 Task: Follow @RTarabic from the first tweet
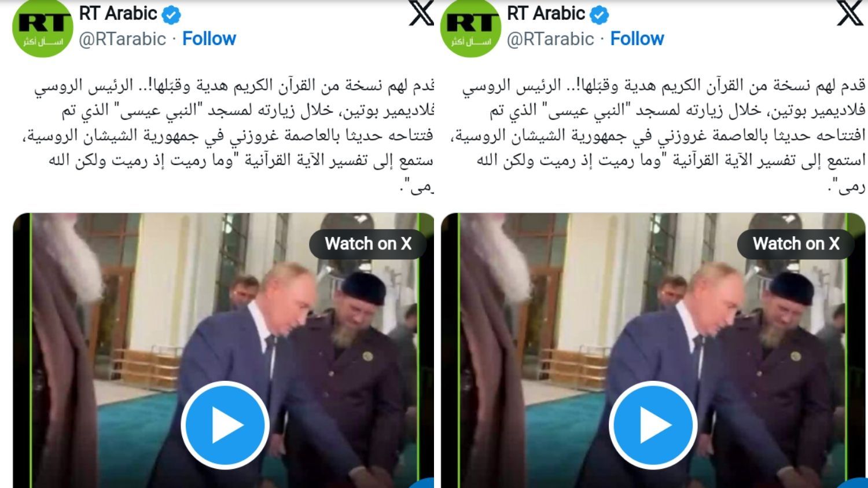209,39
